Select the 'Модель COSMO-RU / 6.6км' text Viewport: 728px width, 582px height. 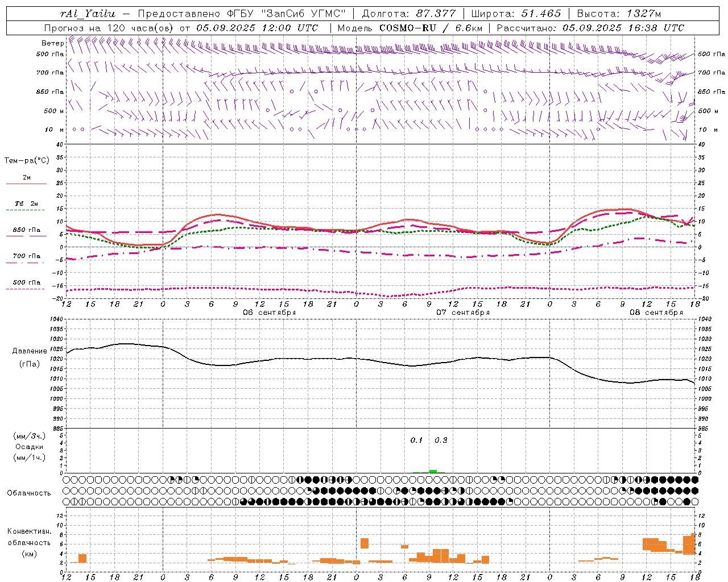click(410, 28)
